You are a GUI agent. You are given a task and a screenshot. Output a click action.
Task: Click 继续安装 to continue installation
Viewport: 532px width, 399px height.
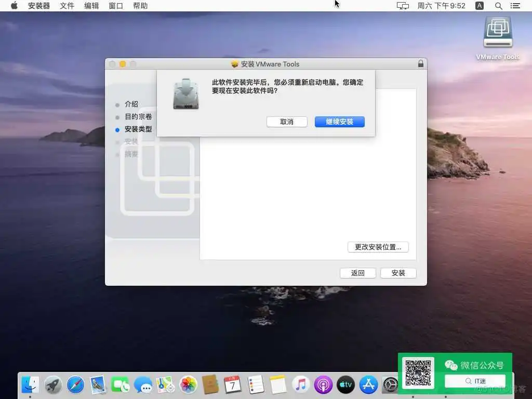(x=340, y=122)
